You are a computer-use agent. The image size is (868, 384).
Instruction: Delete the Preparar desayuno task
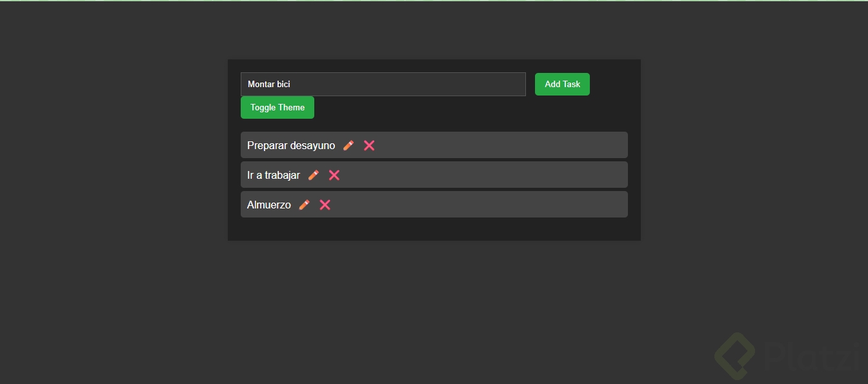click(369, 145)
